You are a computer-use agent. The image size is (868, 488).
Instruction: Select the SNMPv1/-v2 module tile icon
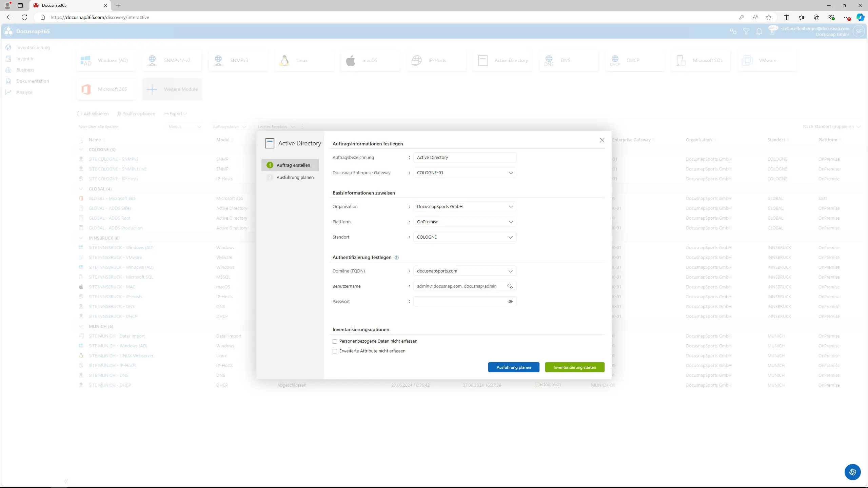coord(152,61)
